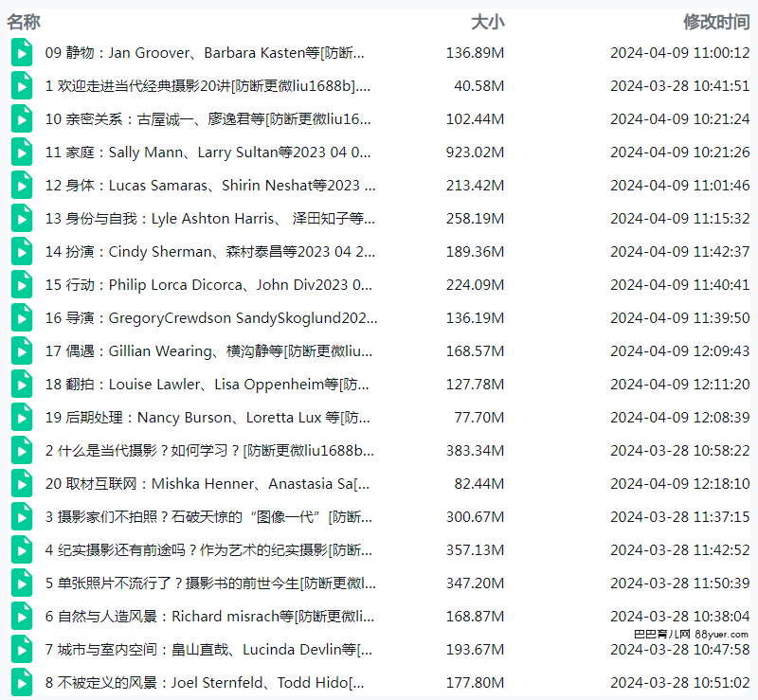Open file 19 后期处理：Nancy Burson、Loretta Lux
The height and width of the screenshot is (700, 758).
click(208, 418)
